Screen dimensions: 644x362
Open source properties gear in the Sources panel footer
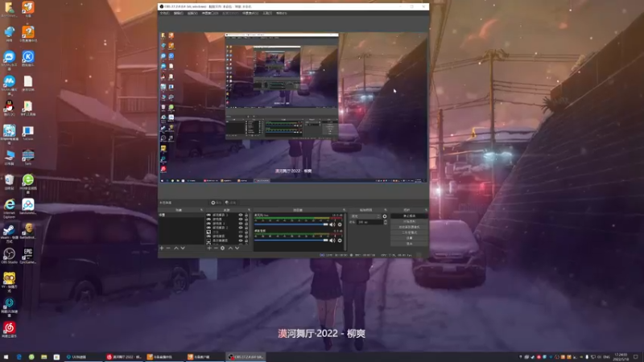point(223,248)
